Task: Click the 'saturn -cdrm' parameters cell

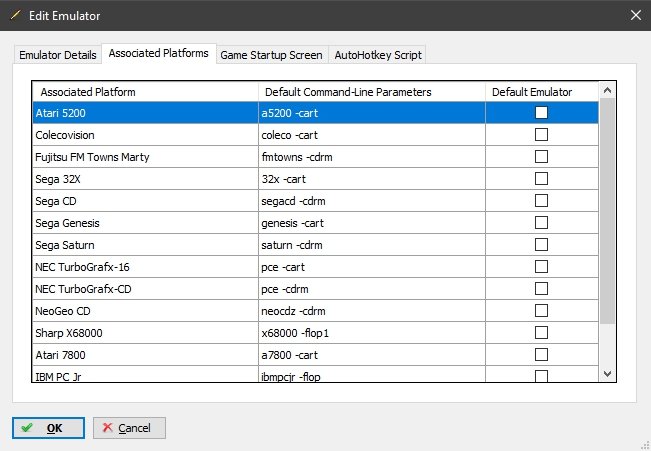Action: (372, 245)
